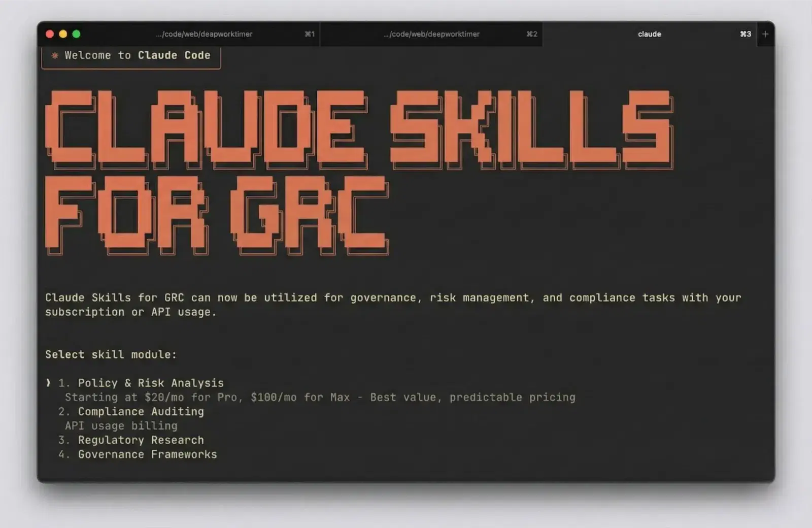812x528 pixels.
Task: Click the Welcome to Claude Code banner
Action: (131, 56)
